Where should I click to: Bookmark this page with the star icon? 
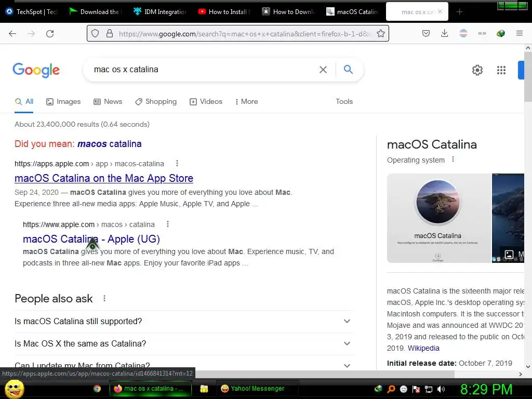point(381,33)
